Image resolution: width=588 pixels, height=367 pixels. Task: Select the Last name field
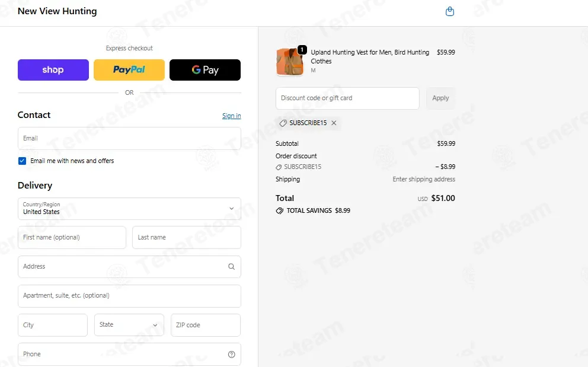click(x=186, y=238)
